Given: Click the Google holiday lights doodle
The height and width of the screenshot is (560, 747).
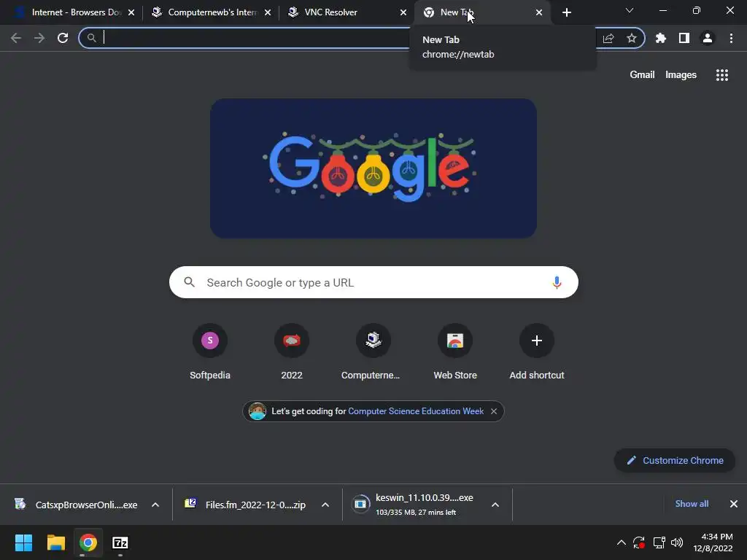Looking at the screenshot, I should [x=373, y=168].
